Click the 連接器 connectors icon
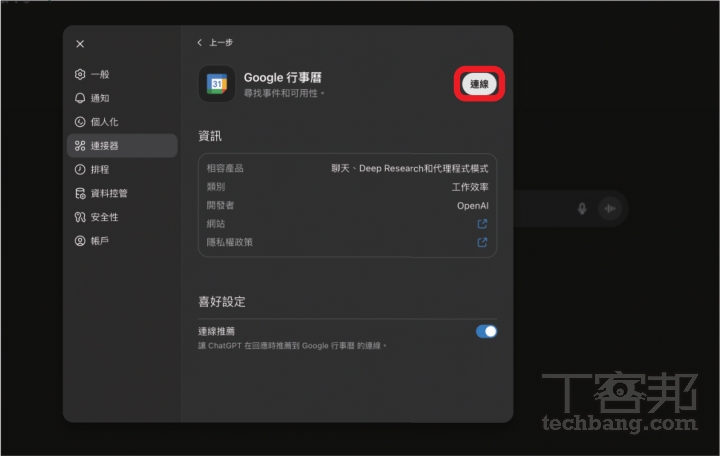720x456 pixels. [x=80, y=146]
